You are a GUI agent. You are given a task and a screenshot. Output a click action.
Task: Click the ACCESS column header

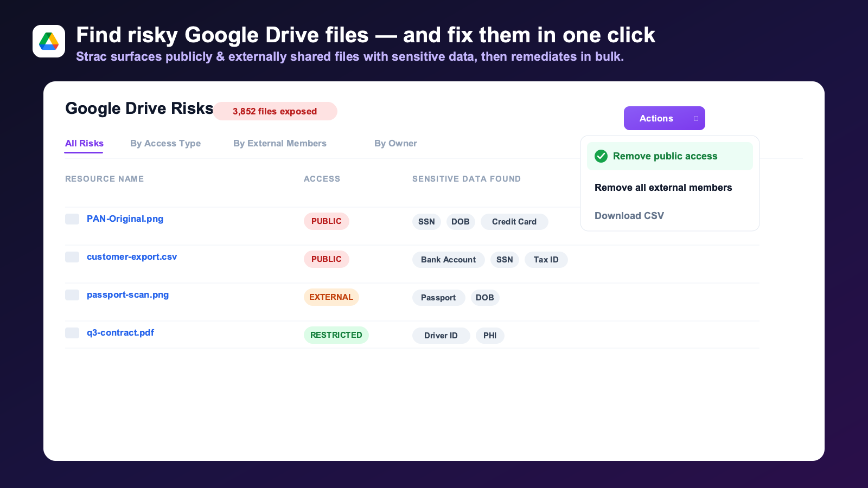click(x=322, y=179)
